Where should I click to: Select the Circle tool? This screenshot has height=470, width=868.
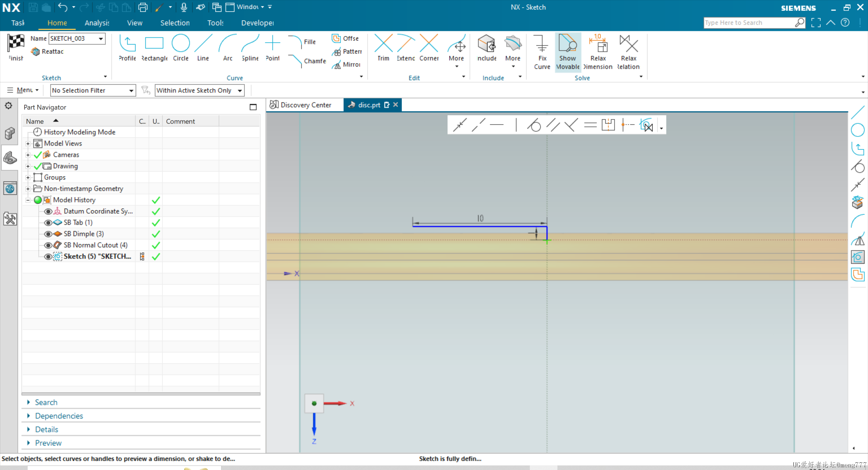pos(181,48)
